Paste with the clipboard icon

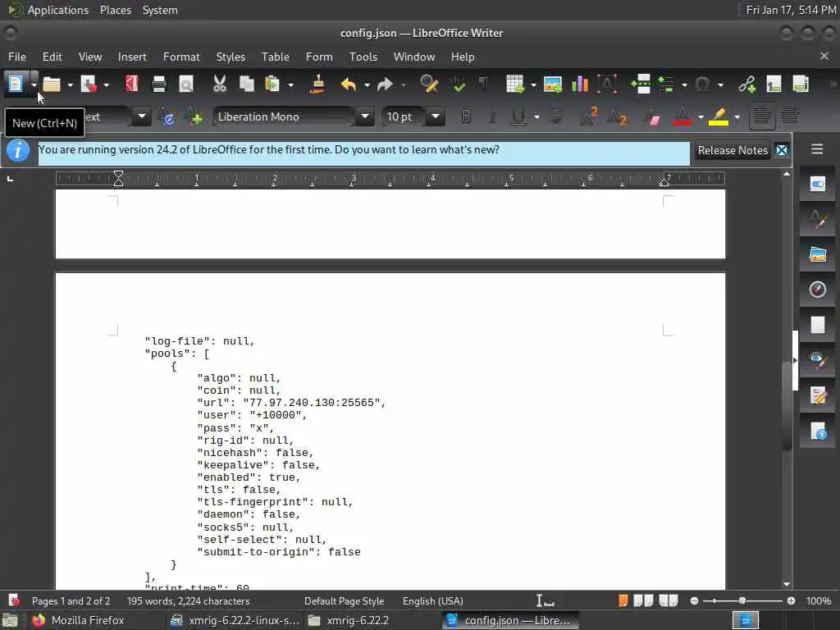point(272,84)
